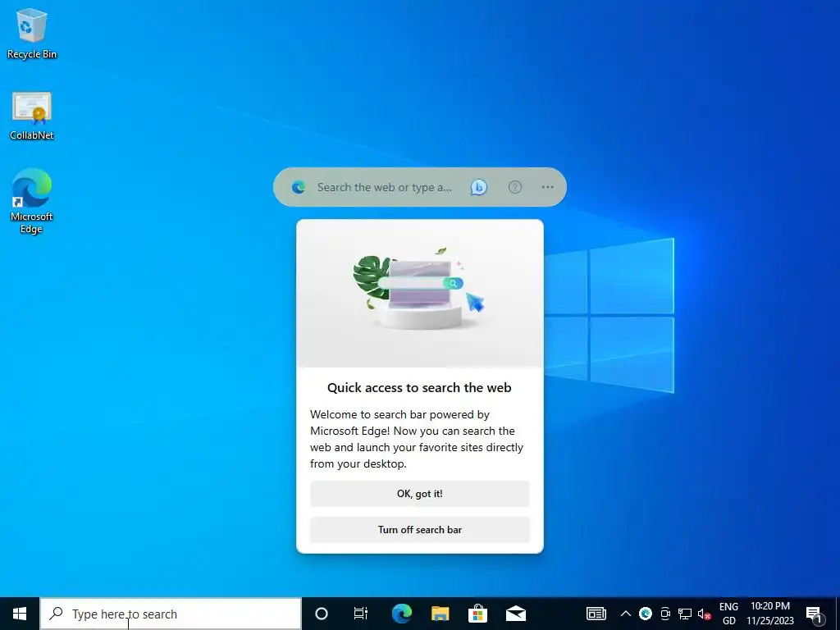840x630 pixels.
Task: Click the OK, got it! button
Action: (420, 493)
